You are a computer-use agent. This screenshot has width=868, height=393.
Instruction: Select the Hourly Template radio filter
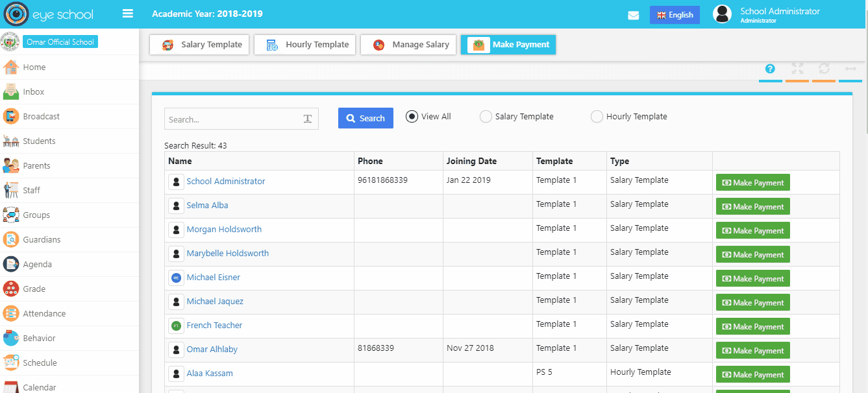coord(597,117)
